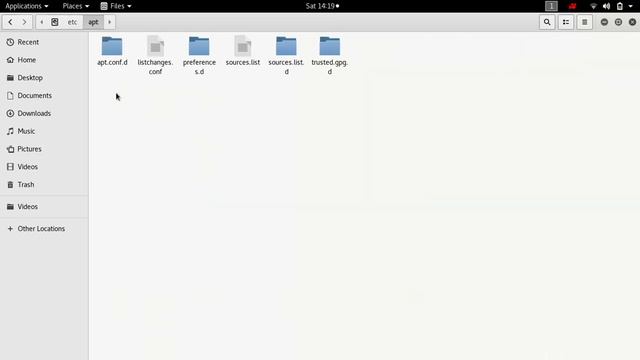Open Downloads in the sidebar

(x=44, y=113)
